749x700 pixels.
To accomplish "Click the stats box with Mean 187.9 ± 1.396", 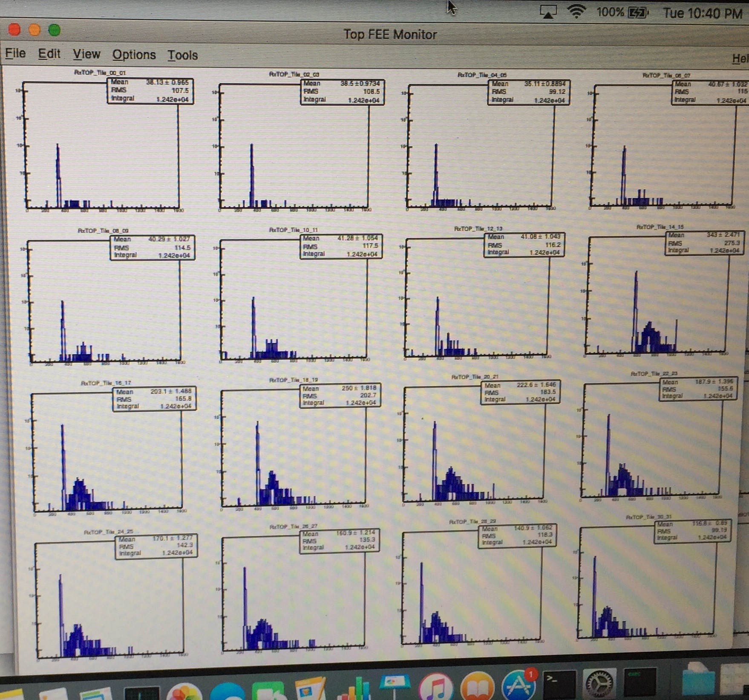I will (x=698, y=389).
